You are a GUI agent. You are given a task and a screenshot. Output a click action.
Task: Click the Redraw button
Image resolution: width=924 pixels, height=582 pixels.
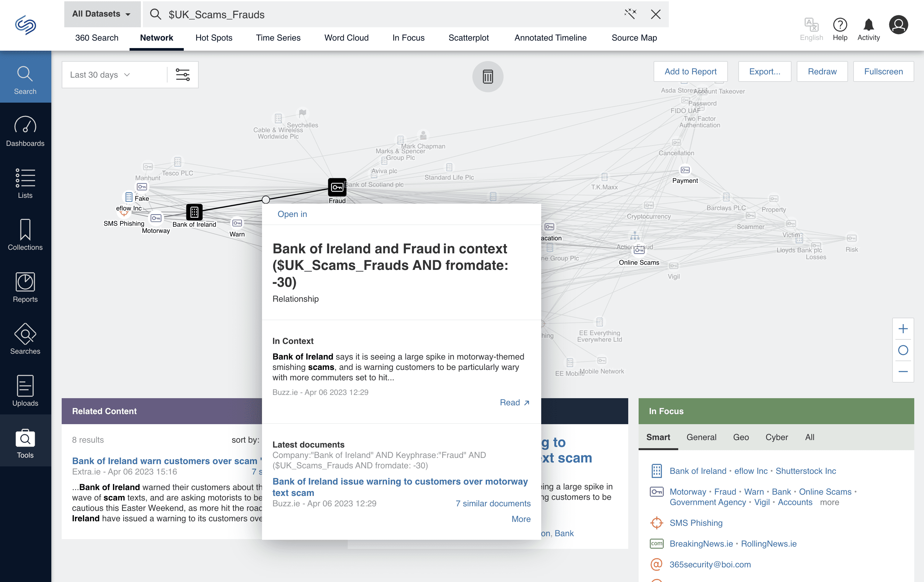coord(822,71)
